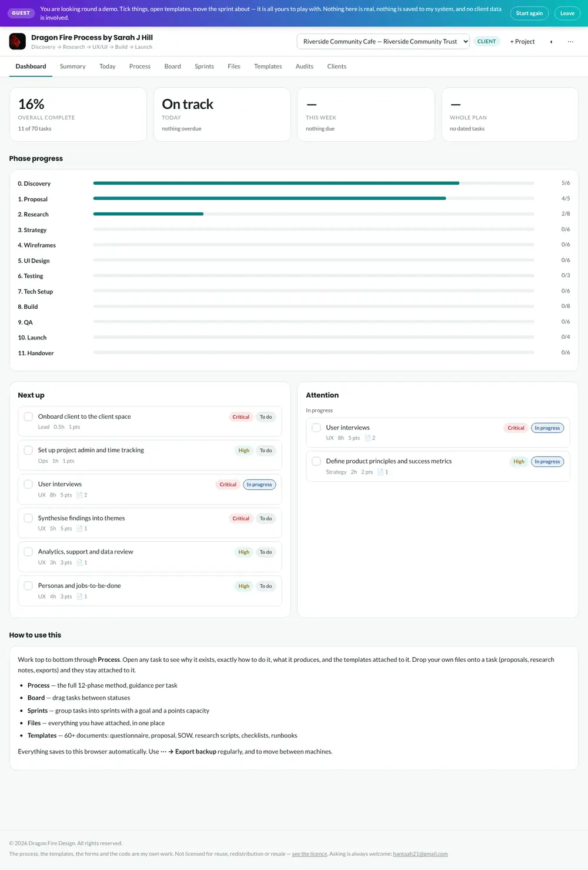Open the Audits tab
Screen dimensions: 588x870
(305, 66)
